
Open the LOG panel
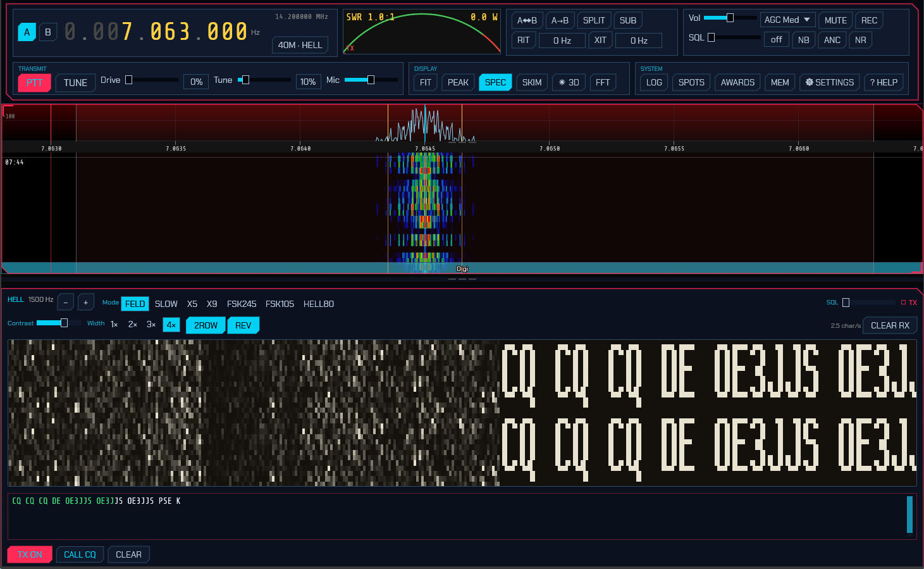coord(654,82)
